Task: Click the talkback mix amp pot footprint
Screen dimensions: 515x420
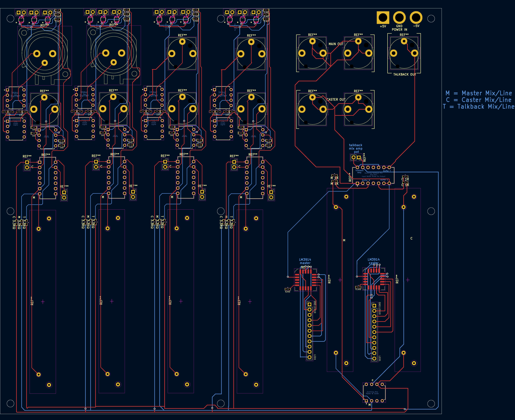Action: (355, 157)
